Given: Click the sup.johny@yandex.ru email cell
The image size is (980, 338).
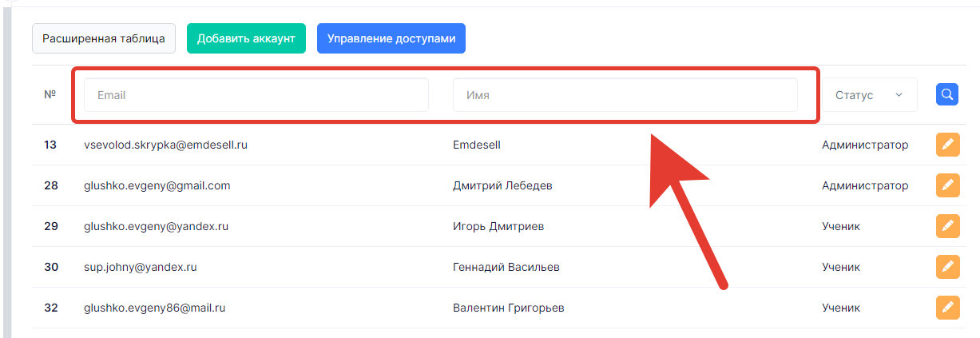Looking at the screenshot, I should tap(140, 267).
